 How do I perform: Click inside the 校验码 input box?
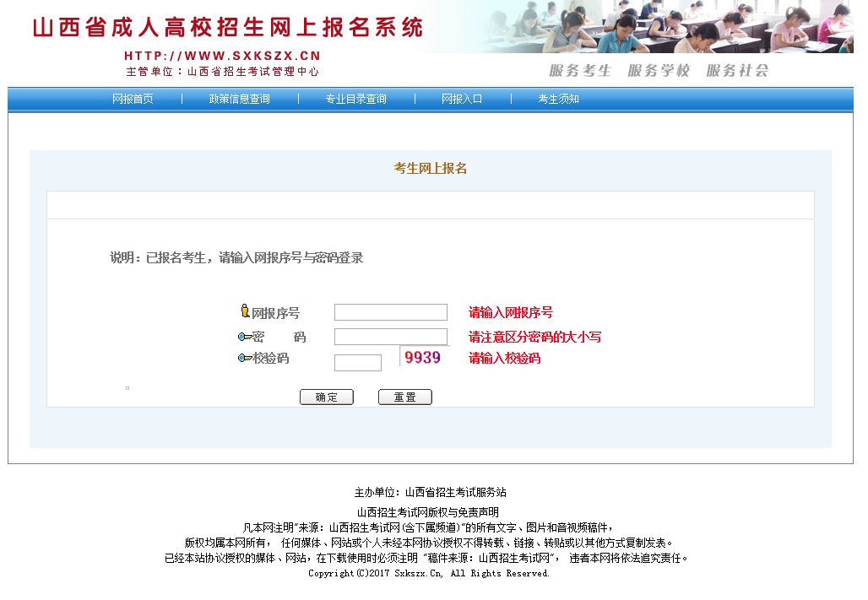(x=358, y=362)
